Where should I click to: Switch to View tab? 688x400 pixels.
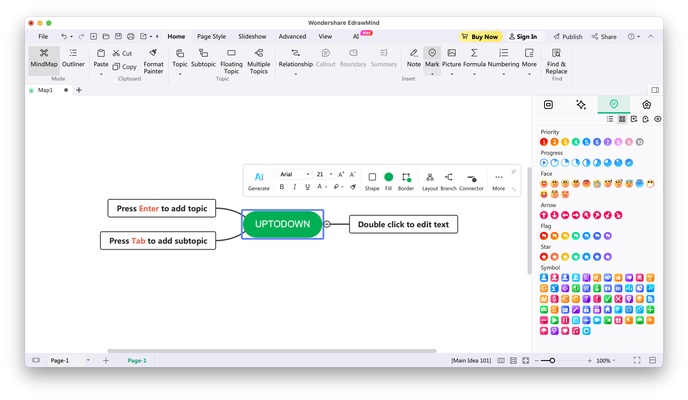(325, 36)
